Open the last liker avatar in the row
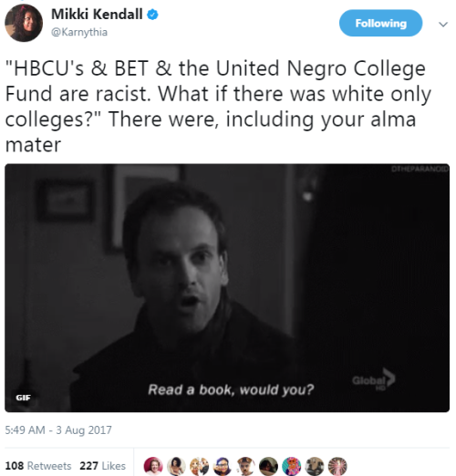The height and width of the screenshot is (476, 456). 337,466
